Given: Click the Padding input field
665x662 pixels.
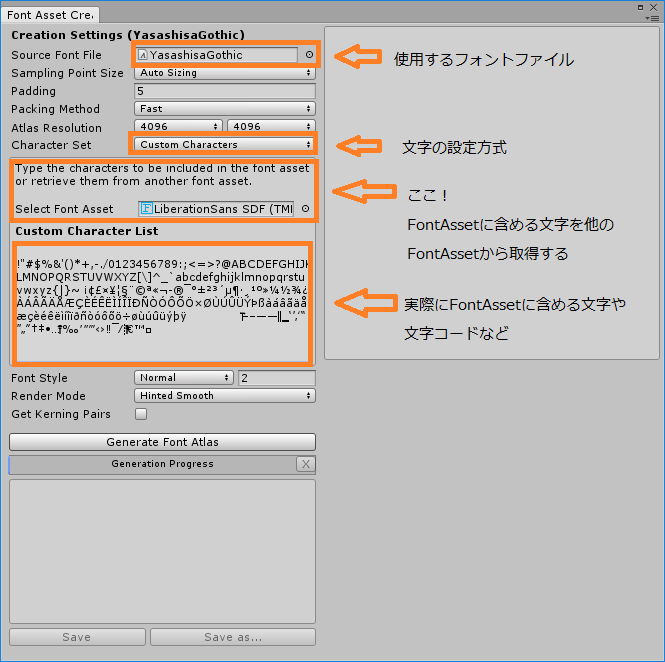Looking at the screenshot, I should tap(225, 91).
